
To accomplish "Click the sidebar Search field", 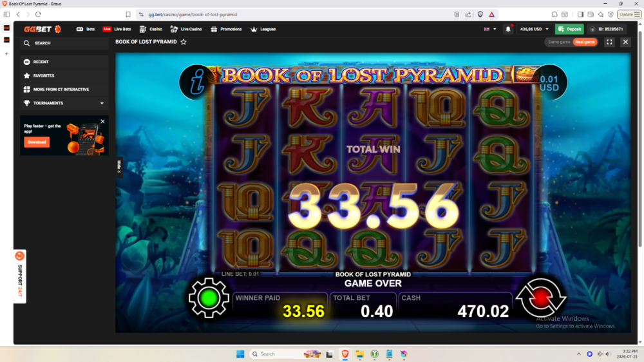I will [64, 43].
